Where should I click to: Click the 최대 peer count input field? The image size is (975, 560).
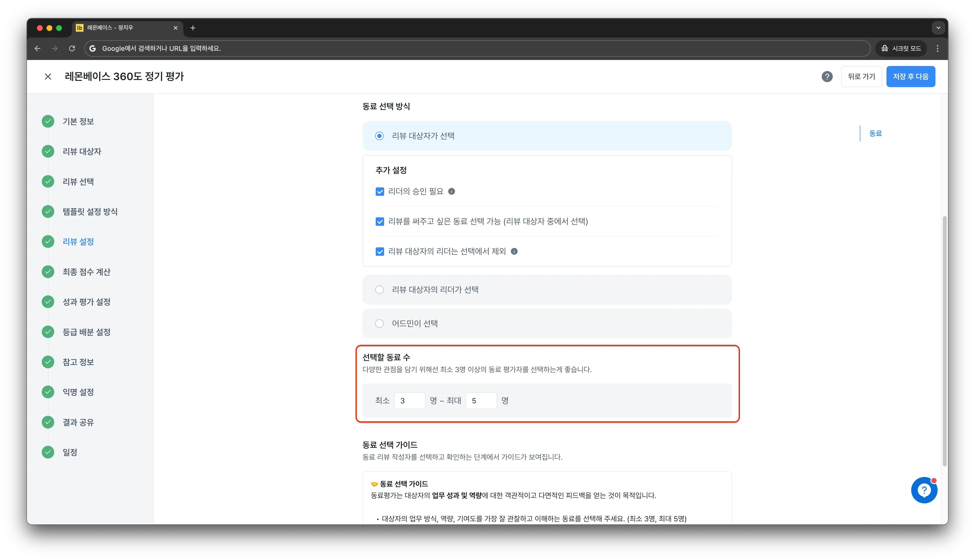pyautogui.click(x=481, y=400)
